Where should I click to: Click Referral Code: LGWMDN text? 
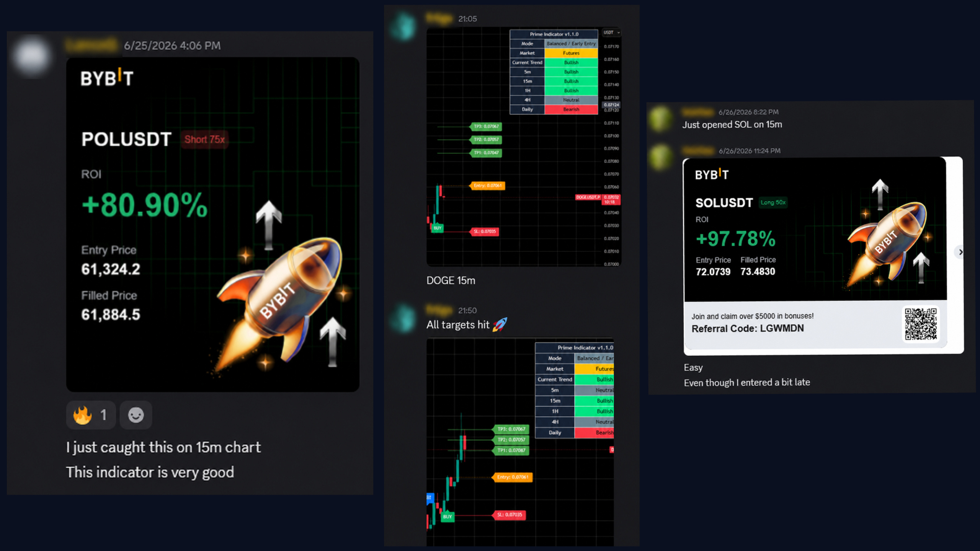[748, 328]
